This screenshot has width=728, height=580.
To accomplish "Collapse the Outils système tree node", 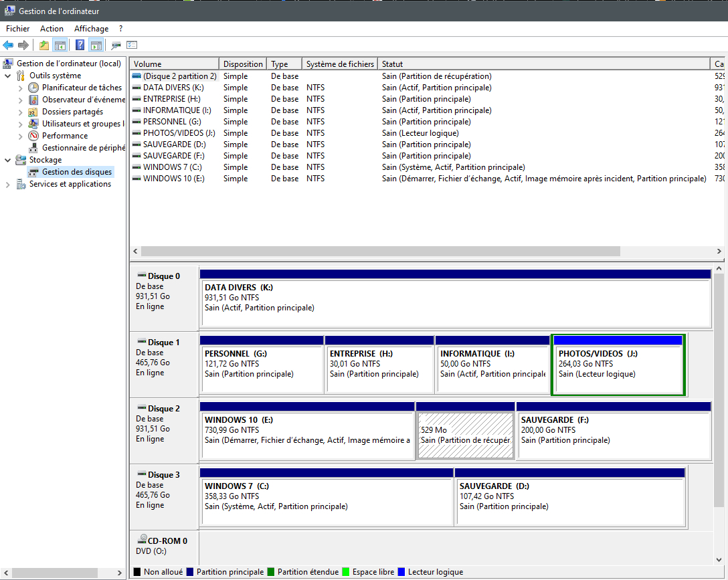I will [x=7, y=76].
